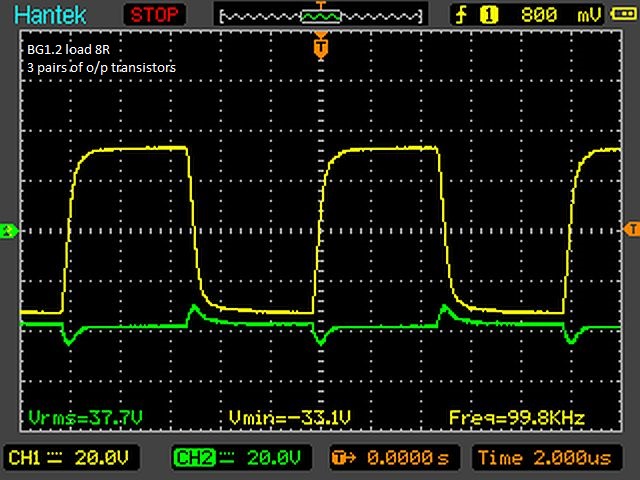Click the rising edge trigger icon
The width and height of the screenshot is (640, 480).
pyautogui.click(x=463, y=15)
